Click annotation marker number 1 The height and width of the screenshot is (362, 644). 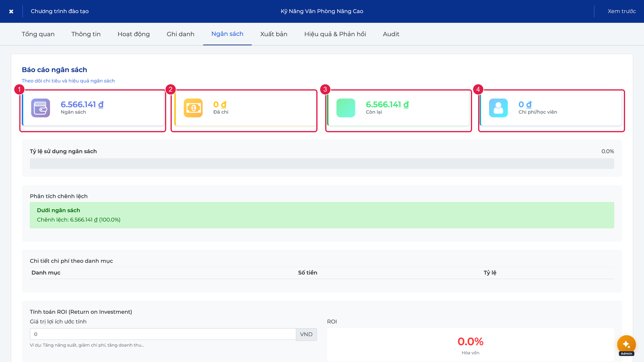pos(19,89)
